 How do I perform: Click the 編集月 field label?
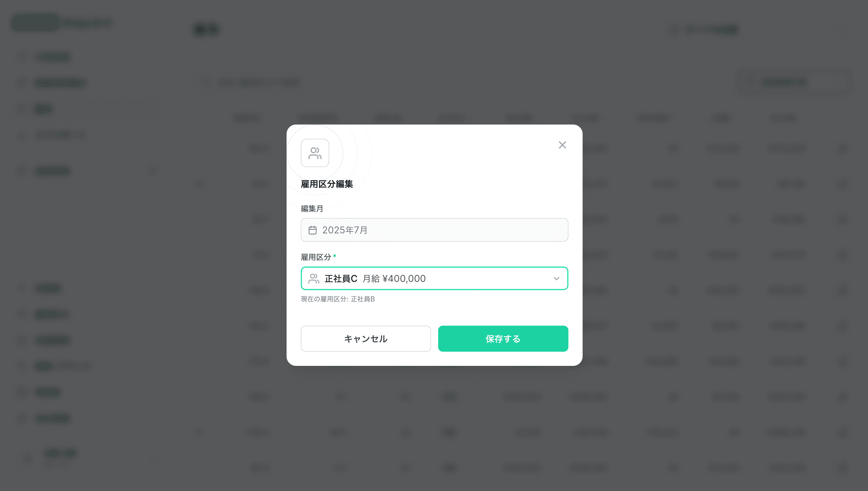tap(312, 209)
